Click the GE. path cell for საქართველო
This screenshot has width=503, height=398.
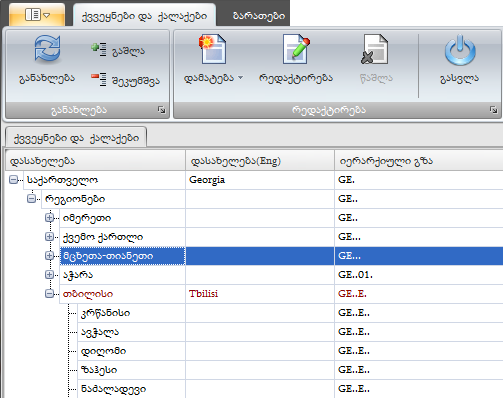pyautogui.click(x=419, y=180)
